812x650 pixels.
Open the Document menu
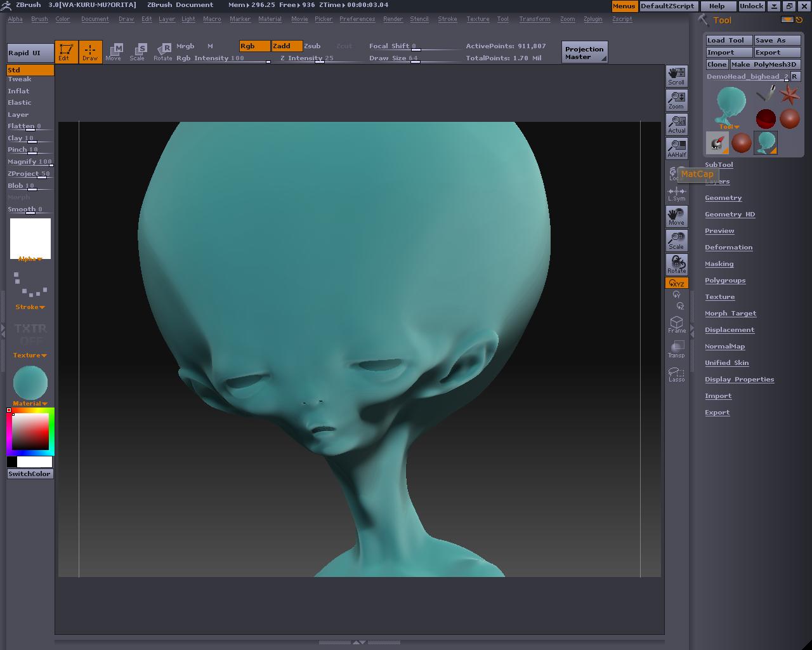point(95,19)
